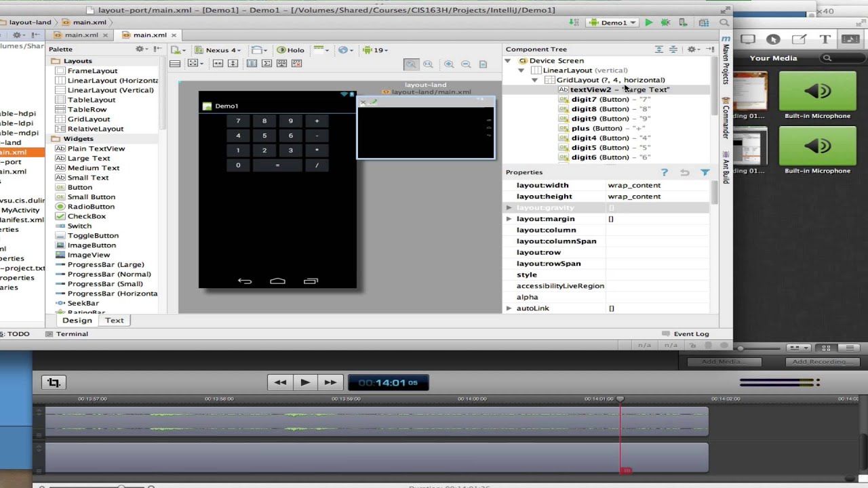Run Demo1 with the green play icon
Viewport: 868px width, 488px height.
[649, 22]
